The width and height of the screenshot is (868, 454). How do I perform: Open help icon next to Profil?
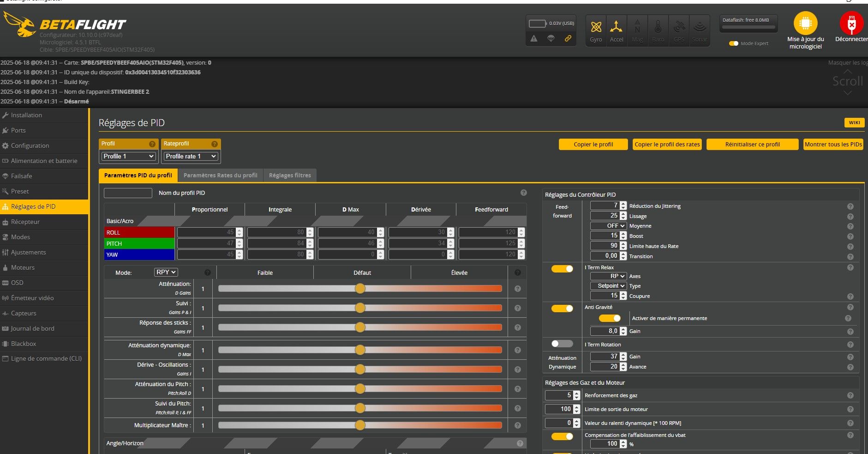click(x=152, y=144)
